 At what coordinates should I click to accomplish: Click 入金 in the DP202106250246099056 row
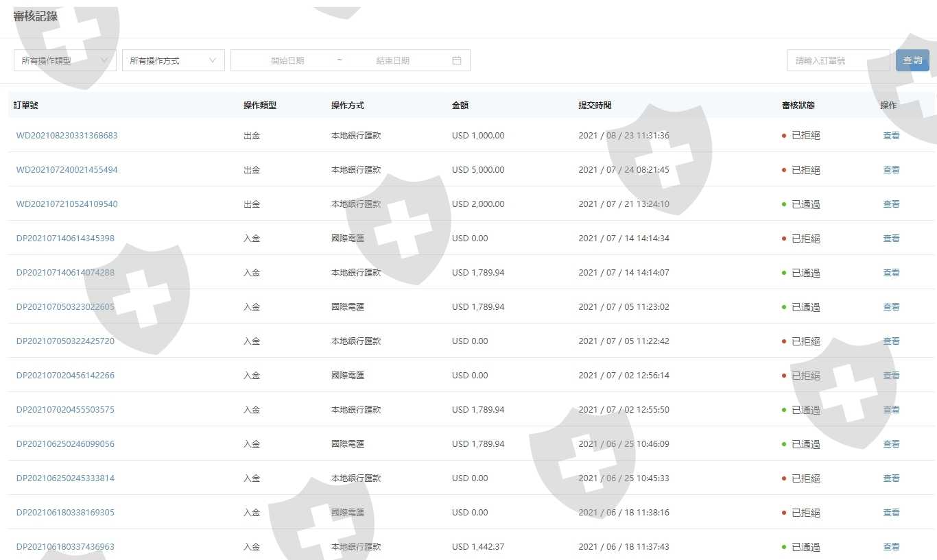[x=252, y=444]
